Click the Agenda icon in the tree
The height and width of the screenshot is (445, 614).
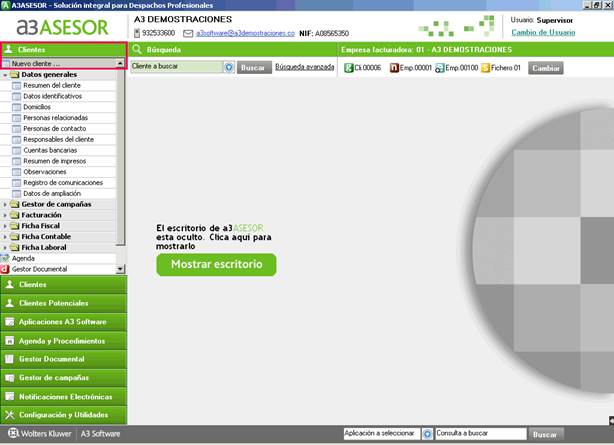(x=5, y=258)
